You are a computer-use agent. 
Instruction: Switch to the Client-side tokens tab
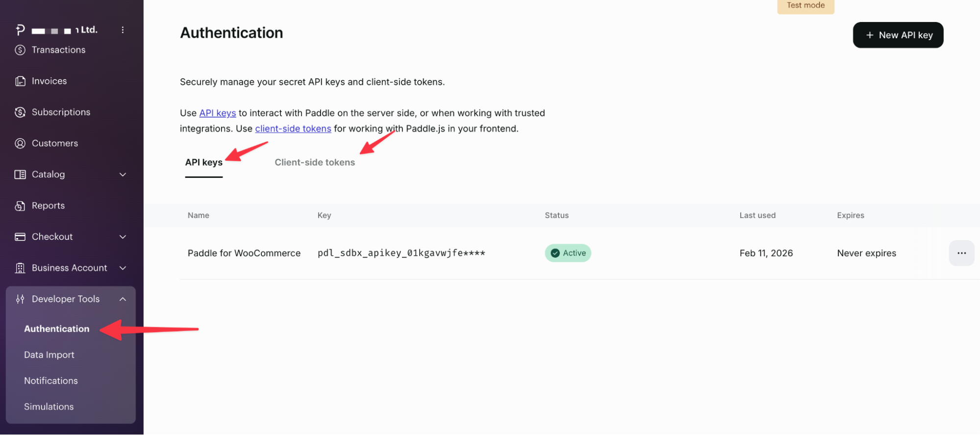314,163
